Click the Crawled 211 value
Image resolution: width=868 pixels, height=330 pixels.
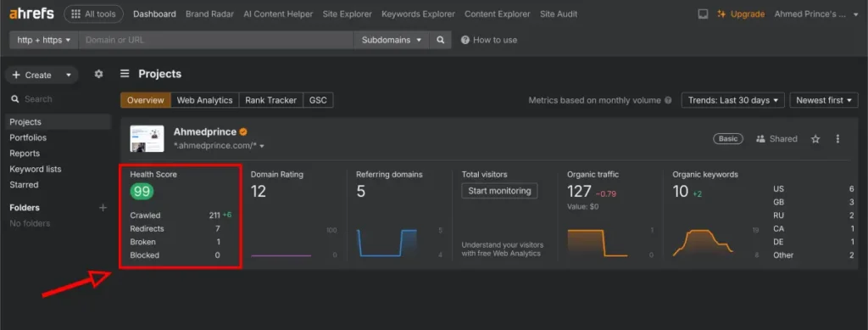[x=214, y=215]
